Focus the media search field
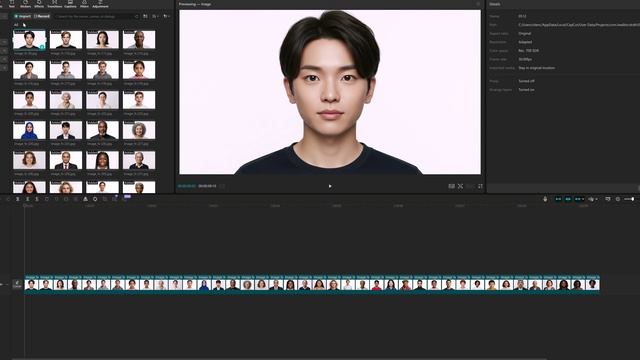This screenshot has width=640, height=360. pos(96,16)
